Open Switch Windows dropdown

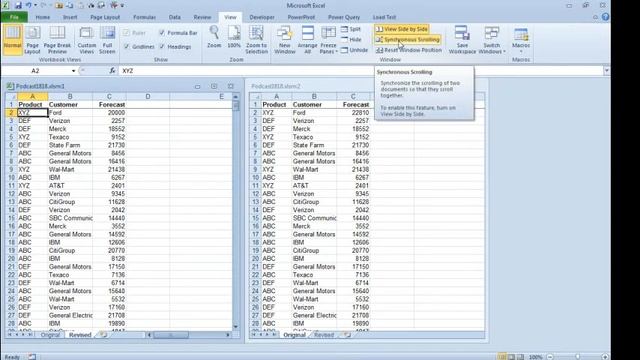491,40
